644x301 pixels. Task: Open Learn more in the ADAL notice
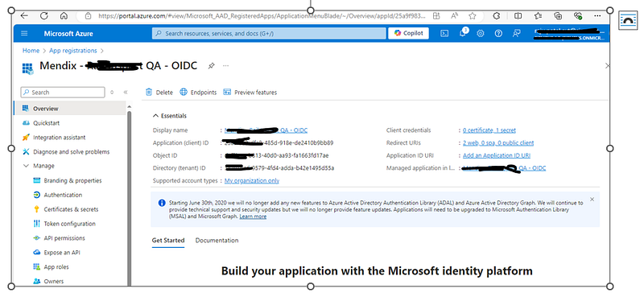click(253, 216)
